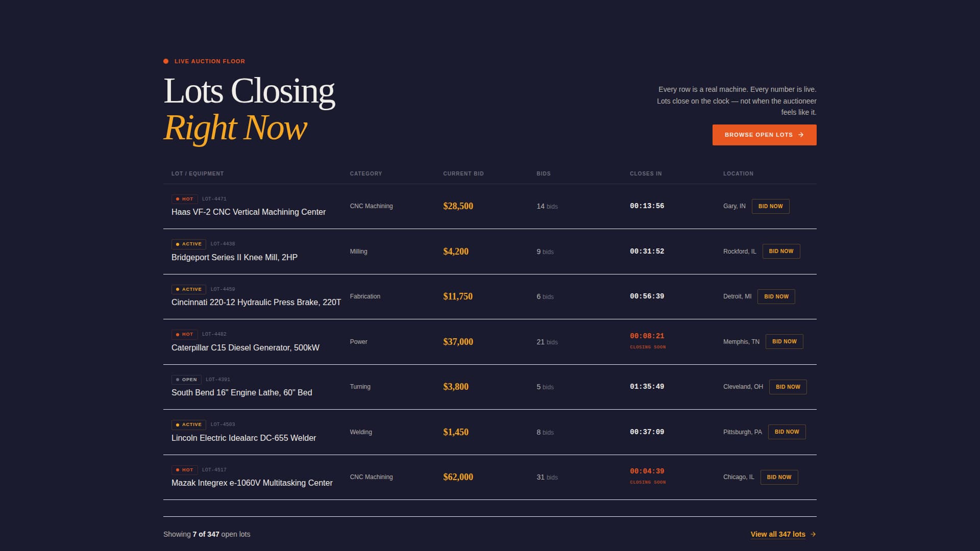Viewport: 980px width, 551px height.
Task: Click the 00:08:21 countdown timer for the generator
Action: pos(647,336)
